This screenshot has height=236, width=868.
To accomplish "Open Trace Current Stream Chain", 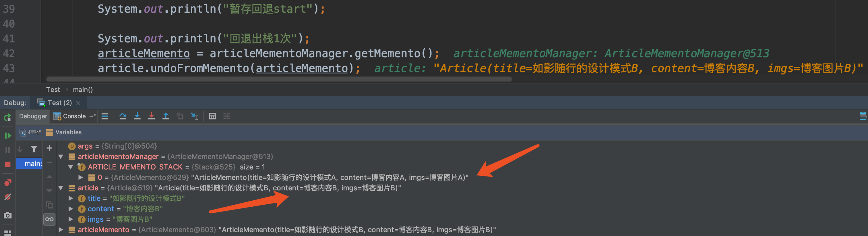I will tap(227, 116).
